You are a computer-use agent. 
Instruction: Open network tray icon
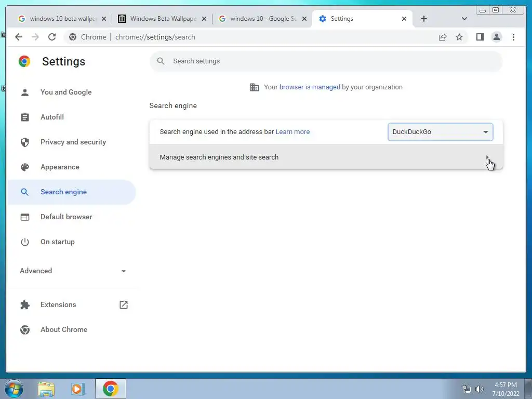[x=467, y=389]
